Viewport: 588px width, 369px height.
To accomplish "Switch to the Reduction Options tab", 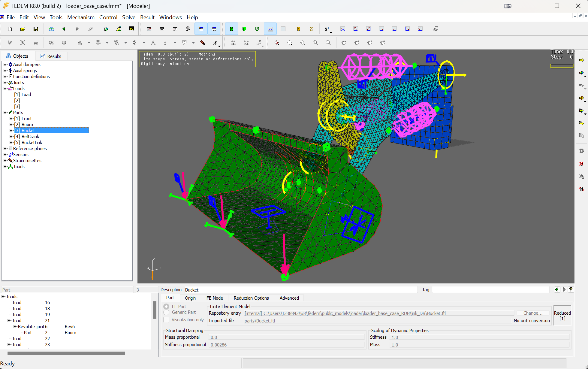I will click(251, 298).
